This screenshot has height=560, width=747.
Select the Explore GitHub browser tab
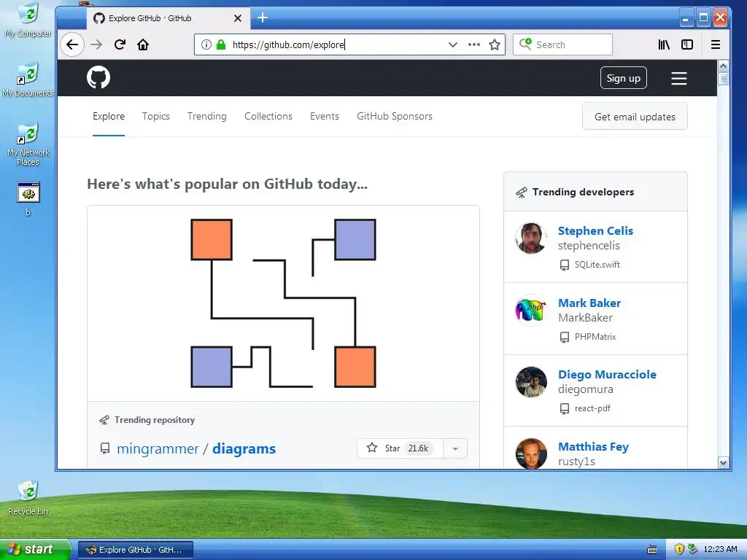[169, 18]
